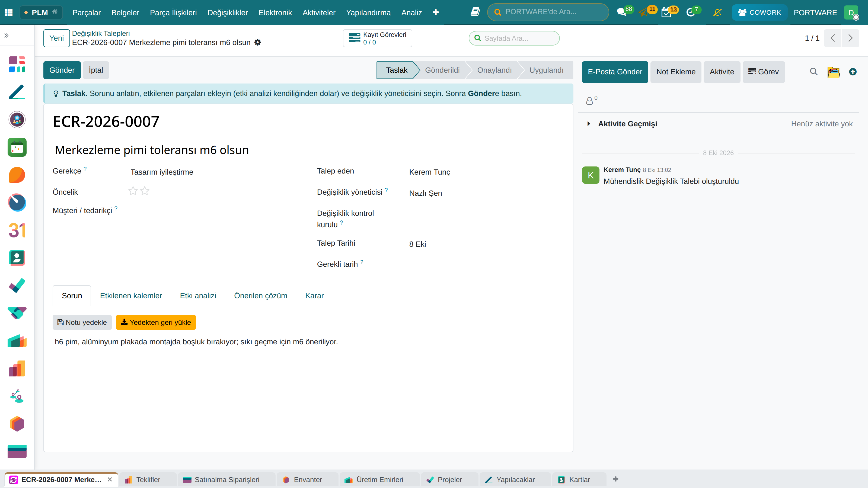Toggle the muted notification bell
868x488 pixels.
click(x=717, y=12)
